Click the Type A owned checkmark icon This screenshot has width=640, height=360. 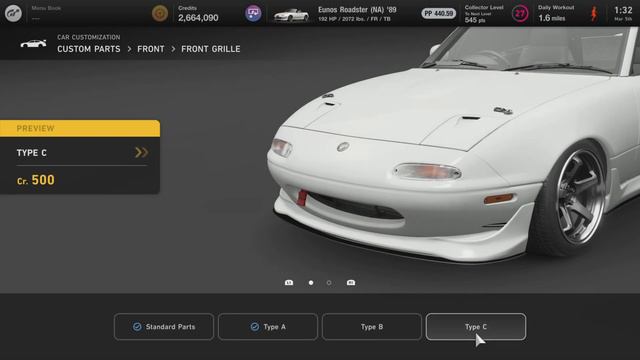255,327
